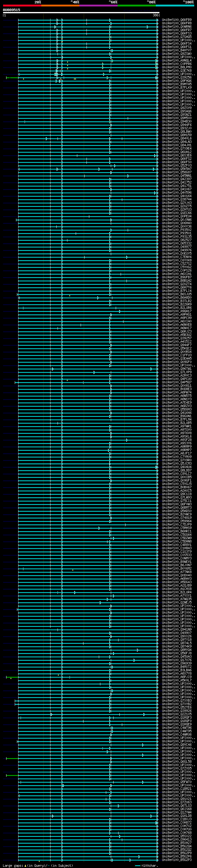This screenshot has width=197, height=868.
Task: Select the label UniRef100_Q9SAQ6
Action: (x=177, y=111)
